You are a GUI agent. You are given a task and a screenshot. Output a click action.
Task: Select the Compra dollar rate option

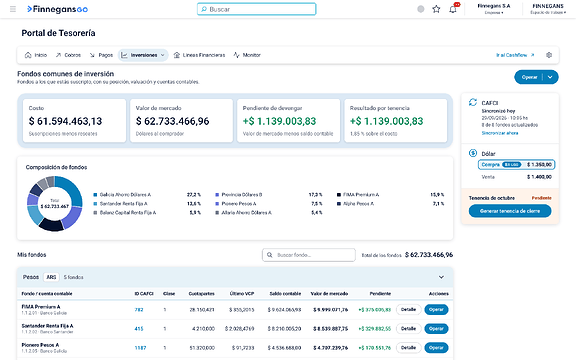tap(516, 165)
